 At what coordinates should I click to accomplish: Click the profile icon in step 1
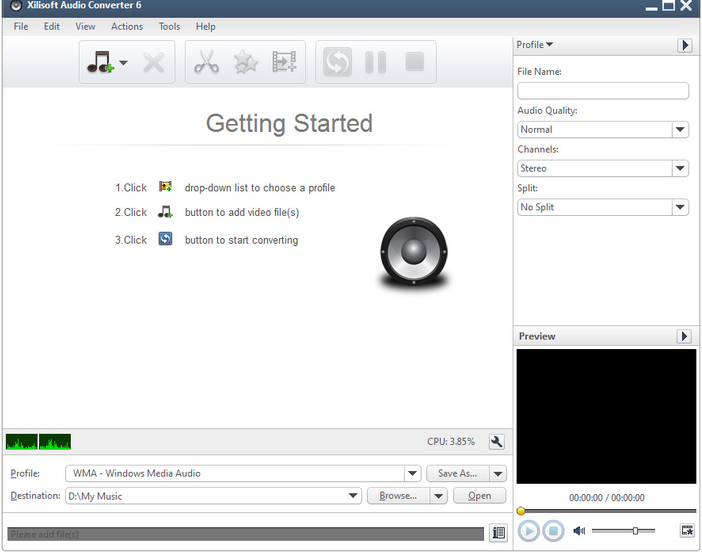(165, 186)
